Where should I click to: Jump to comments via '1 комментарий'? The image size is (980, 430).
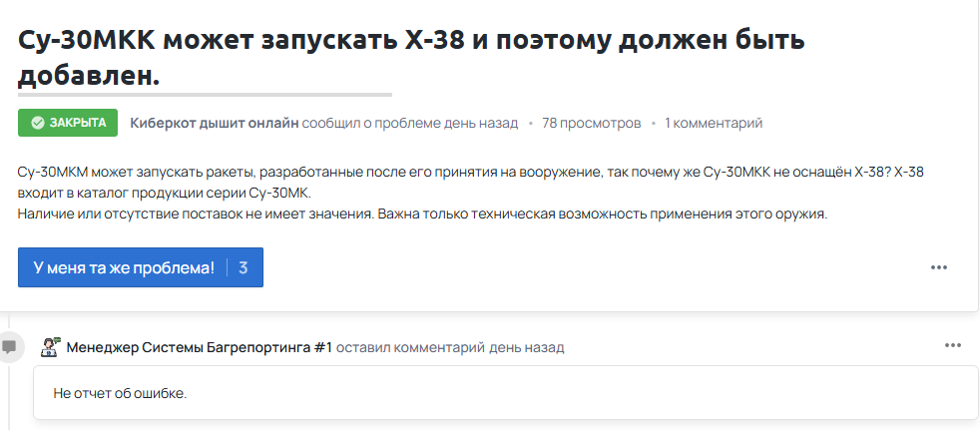pos(714,123)
